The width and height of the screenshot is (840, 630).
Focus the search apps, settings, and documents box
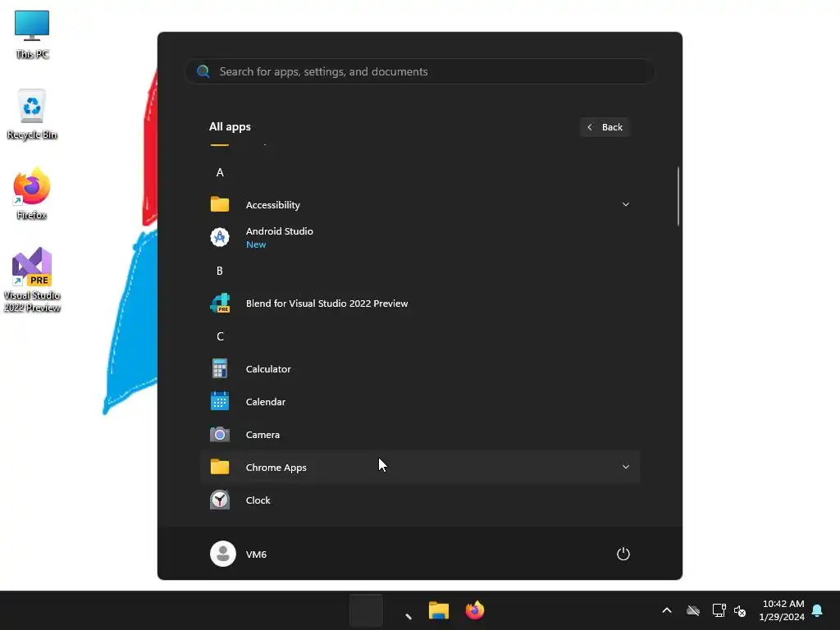[419, 71]
